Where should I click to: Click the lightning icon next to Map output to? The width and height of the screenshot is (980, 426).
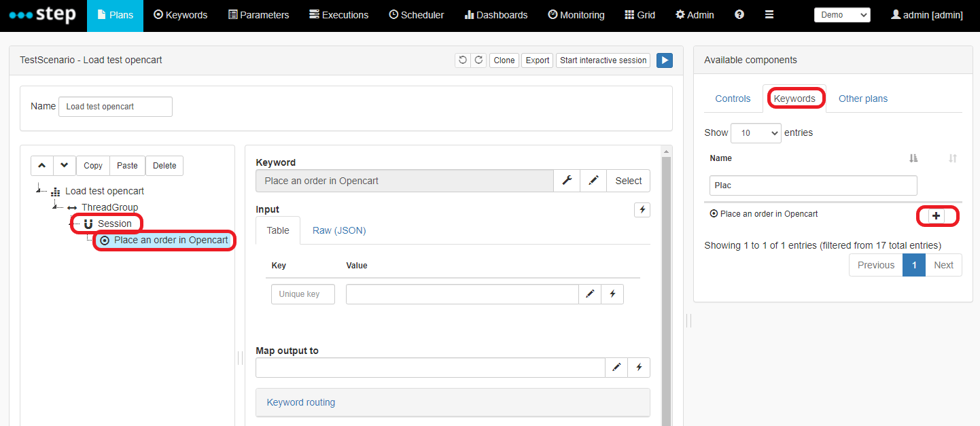click(x=639, y=367)
